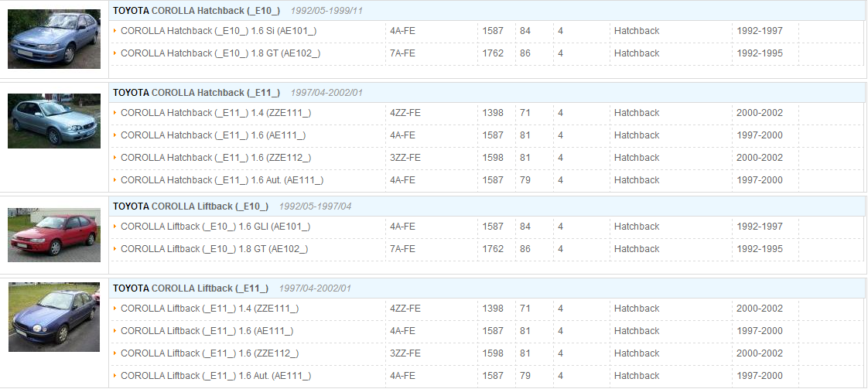
Task: Click date 1997/04-2002/01 in Liftback E11 header
Action: (x=315, y=288)
